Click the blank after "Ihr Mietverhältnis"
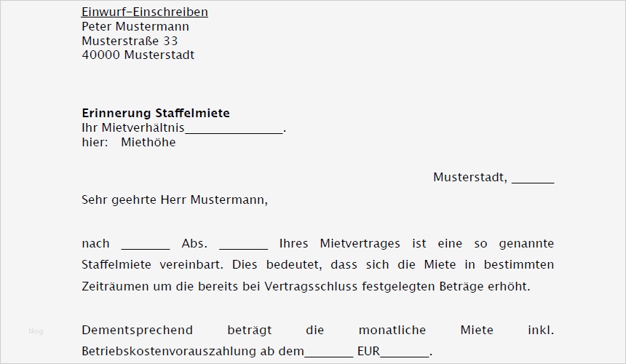Viewport: 626px width, 364px height. [x=234, y=130]
